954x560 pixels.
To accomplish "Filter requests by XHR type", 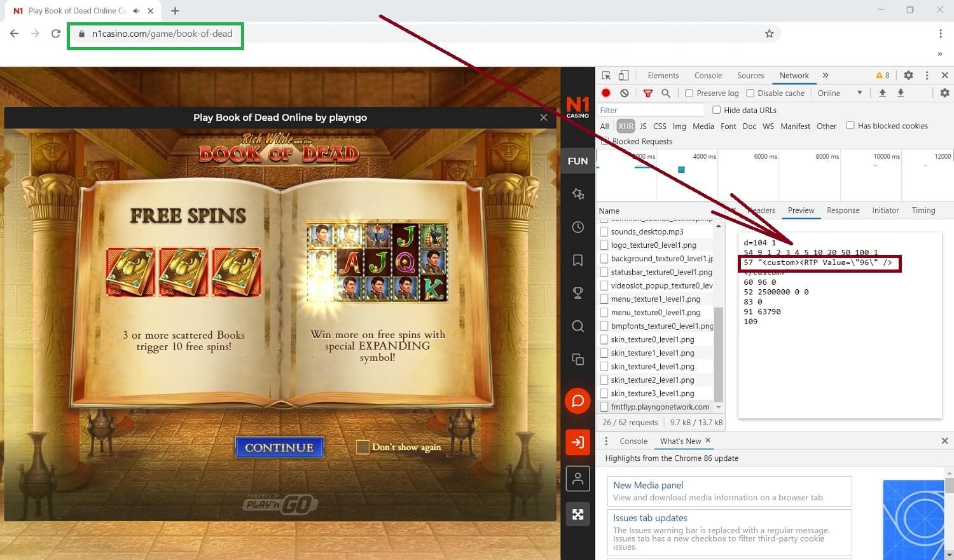I will coord(626,126).
